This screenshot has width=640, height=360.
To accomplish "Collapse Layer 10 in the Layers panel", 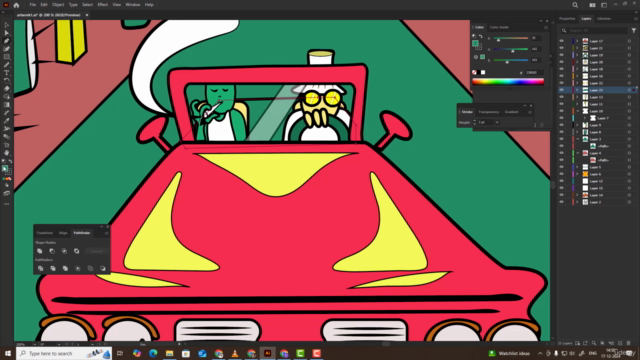I will 578,111.
